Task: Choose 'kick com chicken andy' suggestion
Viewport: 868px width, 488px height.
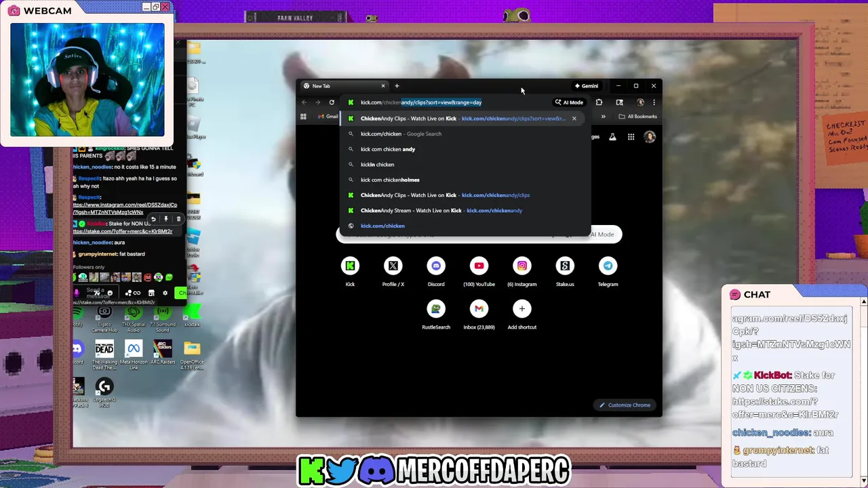Action: [x=465, y=149]
